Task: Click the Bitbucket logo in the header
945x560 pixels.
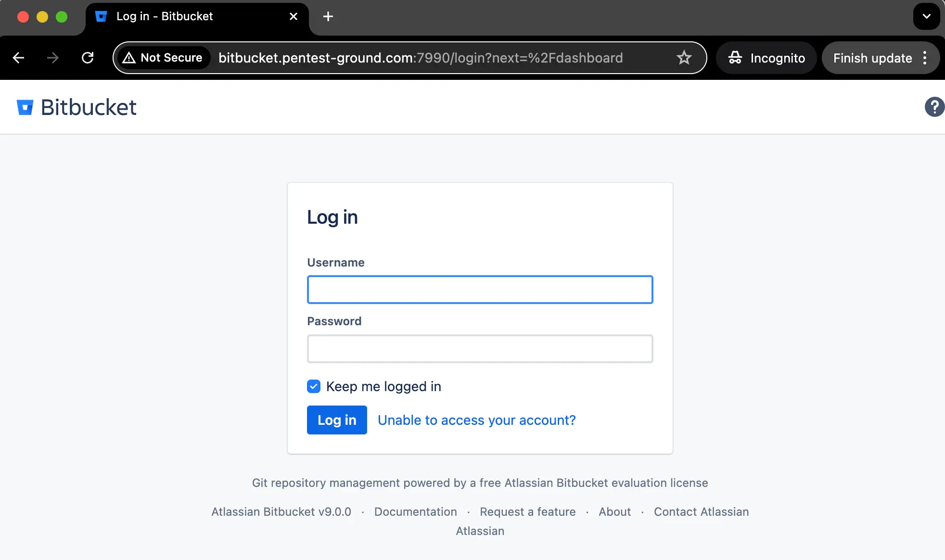Action: 77,107
